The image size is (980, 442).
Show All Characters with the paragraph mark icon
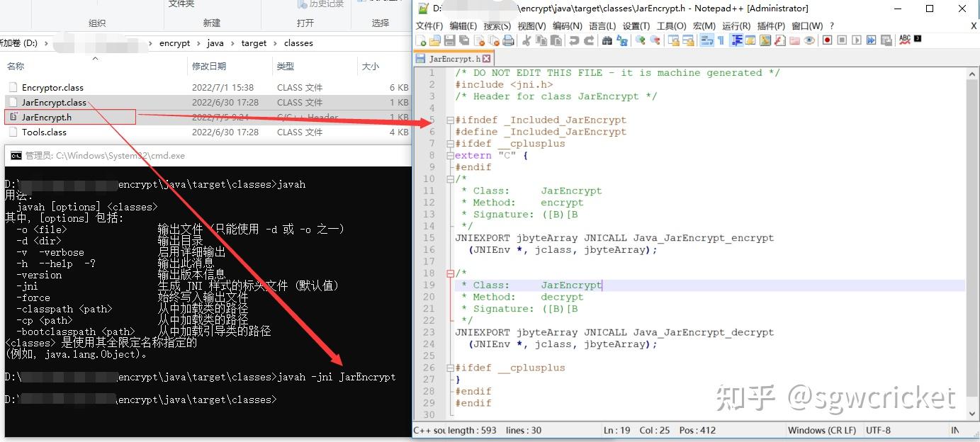721,40
